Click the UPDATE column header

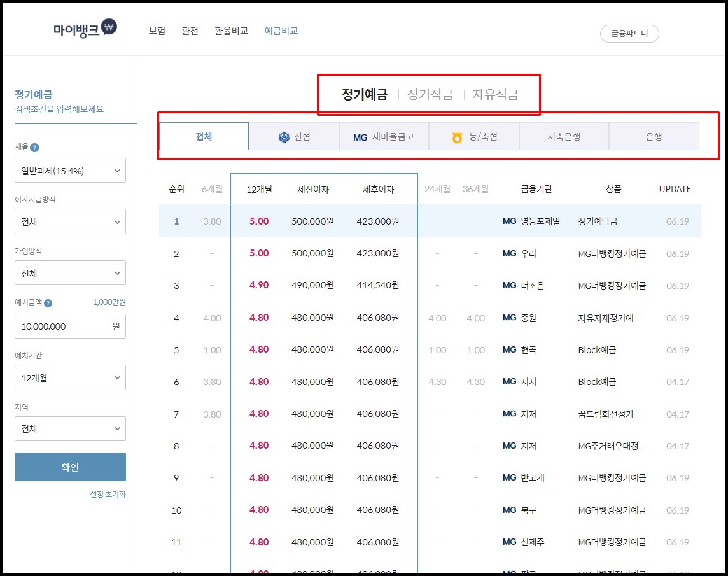tap(675, 189)
